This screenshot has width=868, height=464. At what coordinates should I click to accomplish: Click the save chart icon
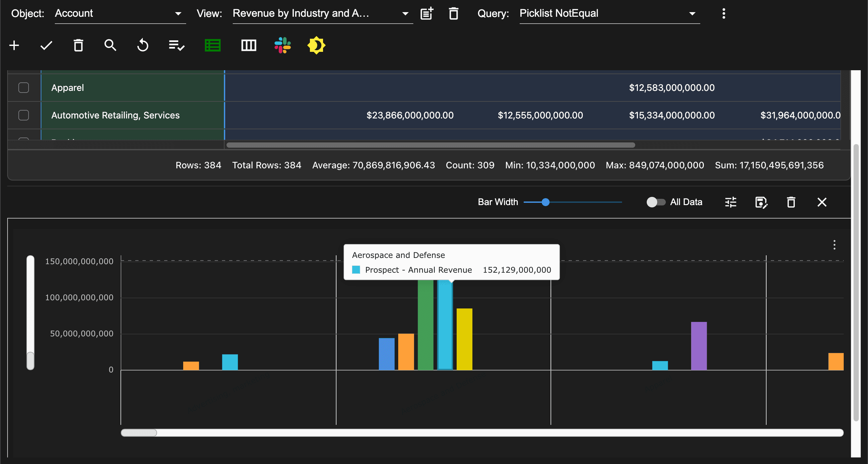tap(761, 202)
